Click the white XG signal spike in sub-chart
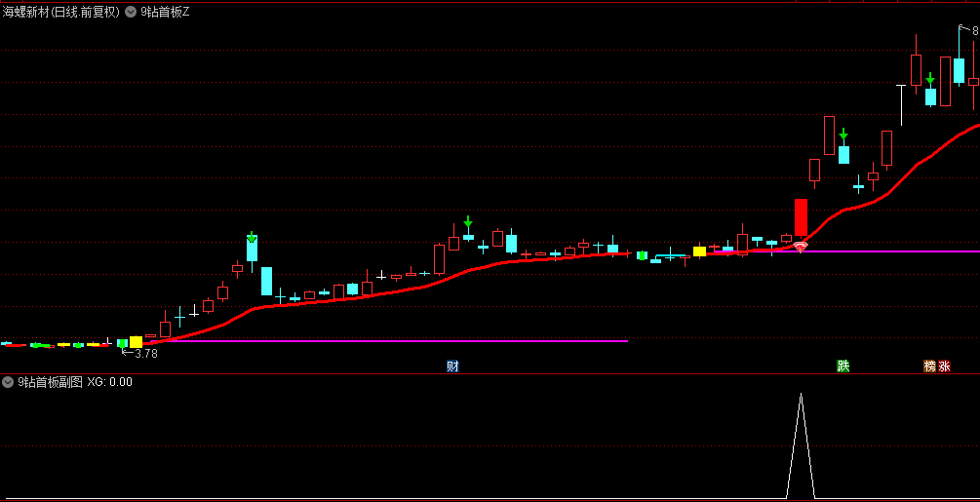 pos(801,445)
